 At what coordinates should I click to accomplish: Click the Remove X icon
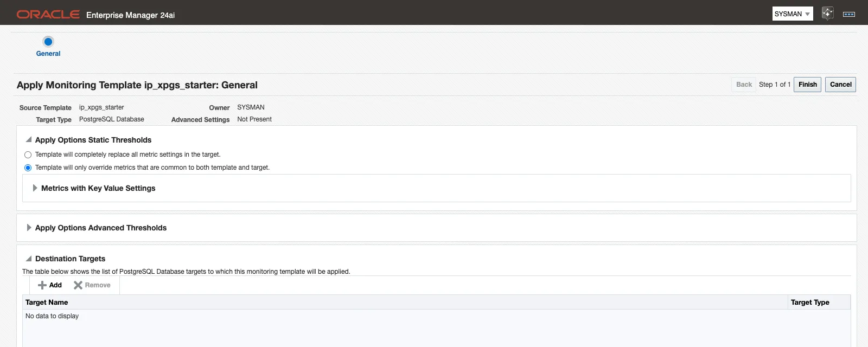pos(78,285)
